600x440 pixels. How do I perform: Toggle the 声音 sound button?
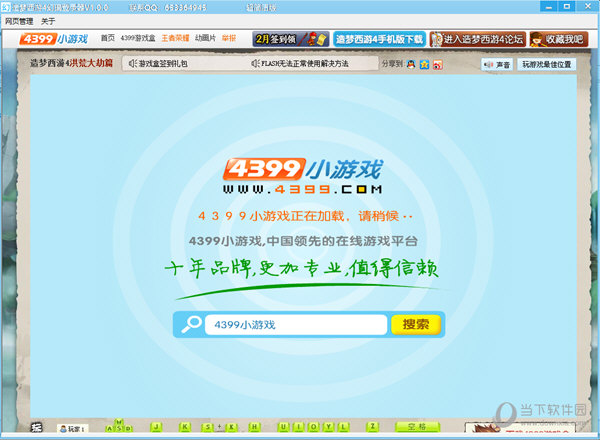497,65
